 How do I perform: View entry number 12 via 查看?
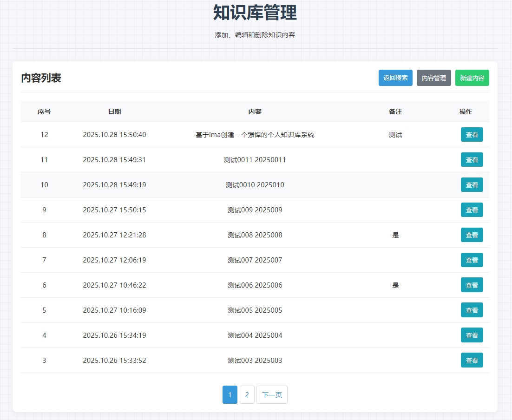click(x=472, y=135)
